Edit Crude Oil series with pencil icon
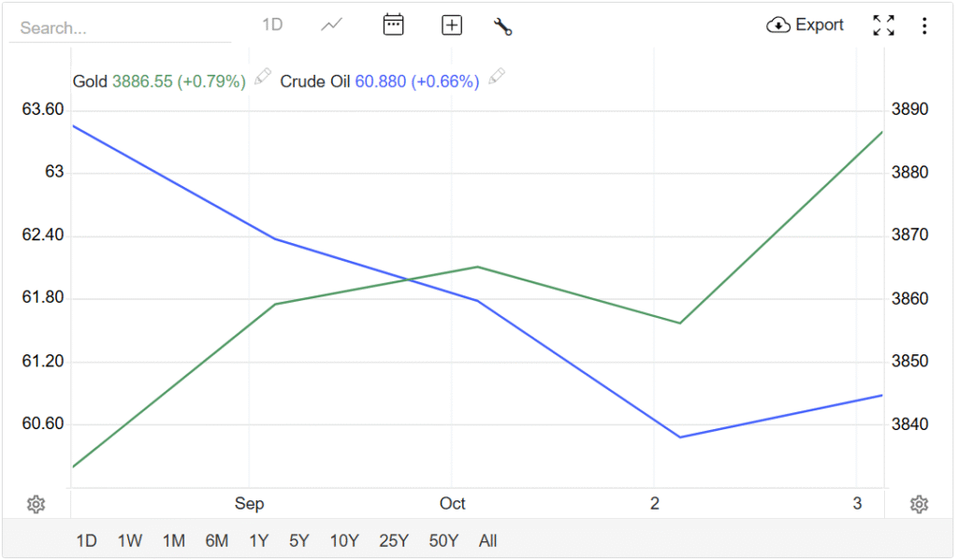The width and height of the screenshot is (958, 560). tap(497, 77)
